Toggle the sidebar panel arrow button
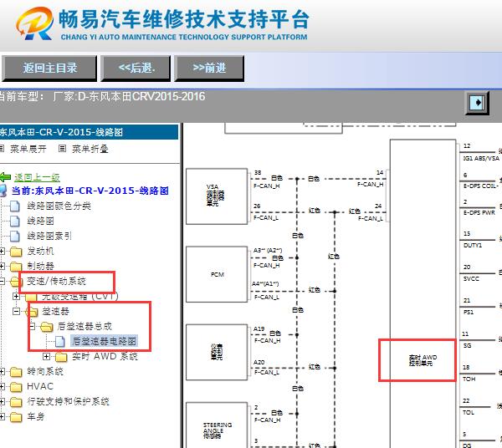Screen dimensions: 502x448 pyautogui.click(x=477, y=103)
